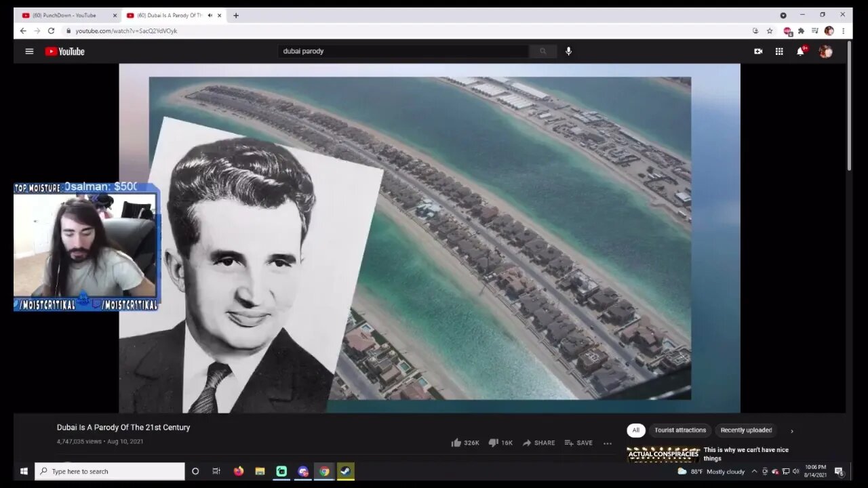Select the Tourist attractions chip
The height and width of the screenshot is (488, 868).
coord(680,430)
